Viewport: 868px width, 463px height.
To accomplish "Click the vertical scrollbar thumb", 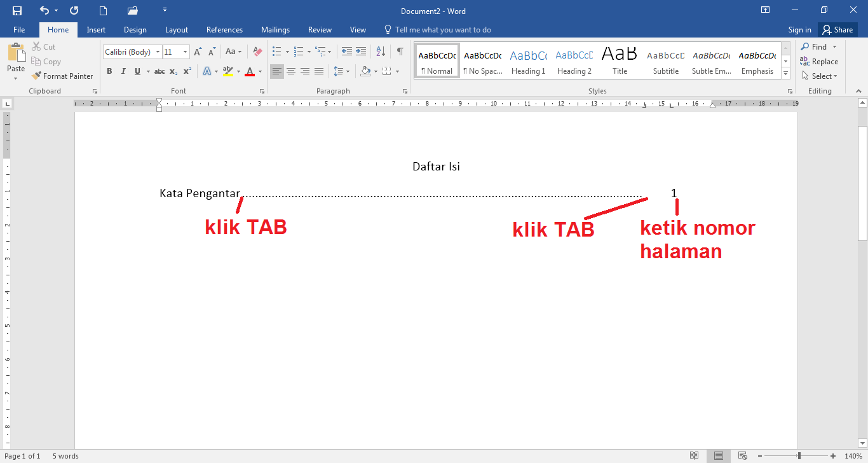I will point(862,183).
